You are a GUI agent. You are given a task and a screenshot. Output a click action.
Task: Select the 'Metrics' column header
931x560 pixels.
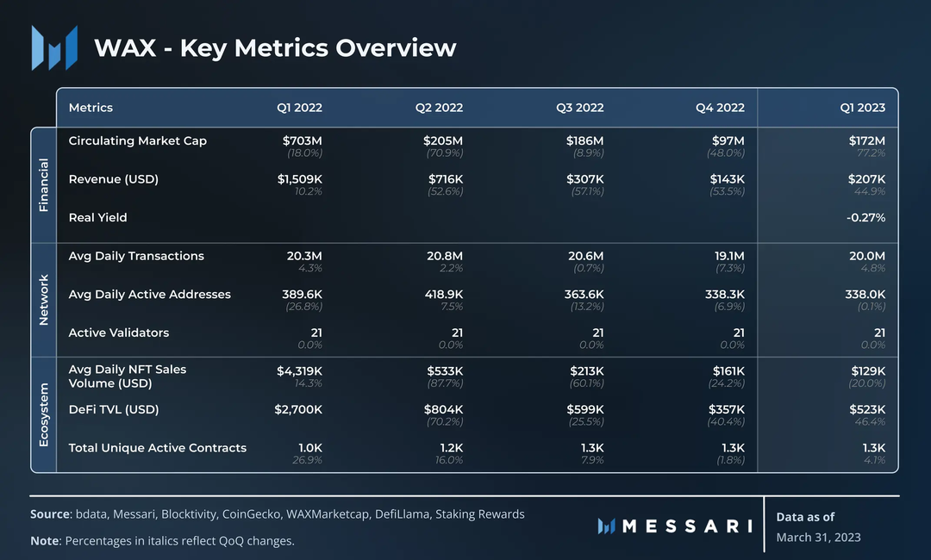[91, 108]
